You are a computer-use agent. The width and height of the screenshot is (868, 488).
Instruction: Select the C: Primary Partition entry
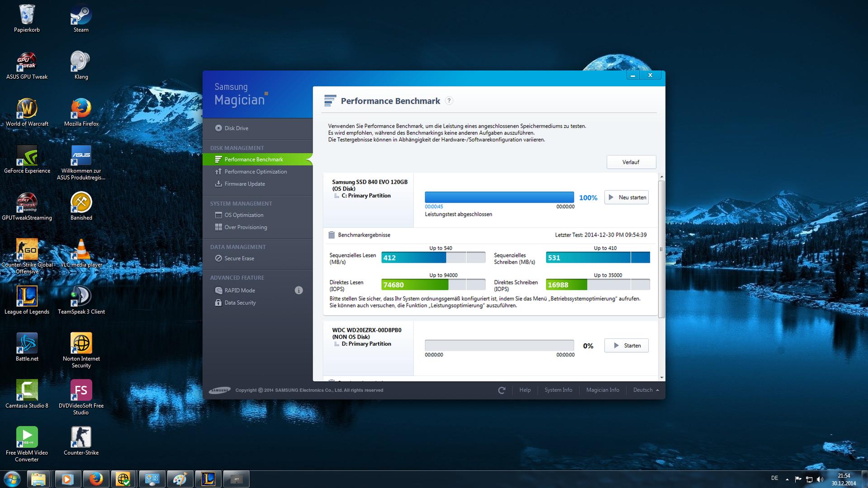click(366, 196)
